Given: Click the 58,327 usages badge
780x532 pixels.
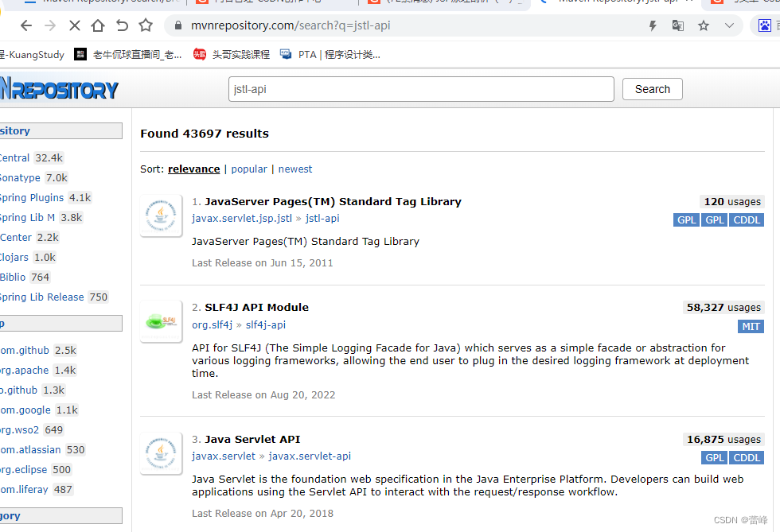Looking at the screenshot, I should pyautogui.click(x=723, y=307).
